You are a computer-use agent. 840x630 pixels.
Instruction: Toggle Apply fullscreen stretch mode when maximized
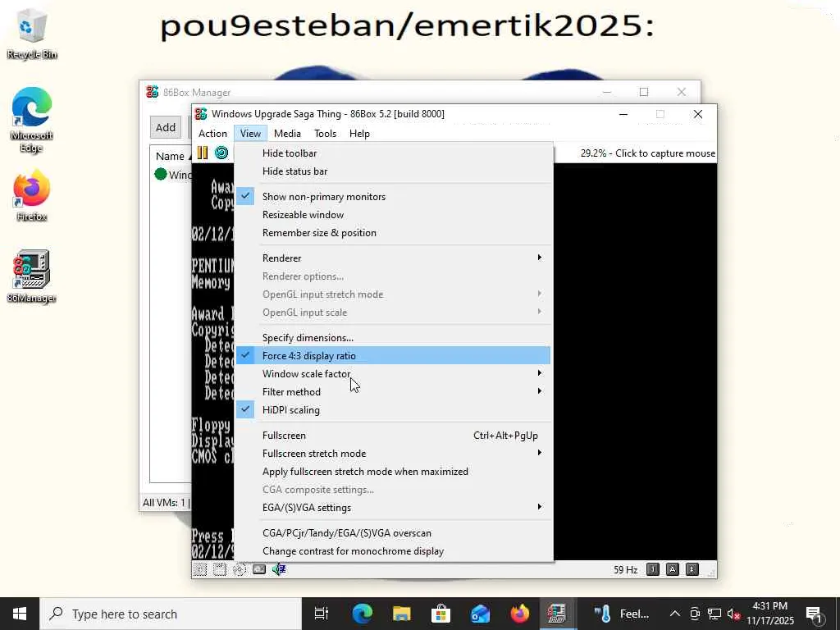pyautogui.click(x=394, y=472)
